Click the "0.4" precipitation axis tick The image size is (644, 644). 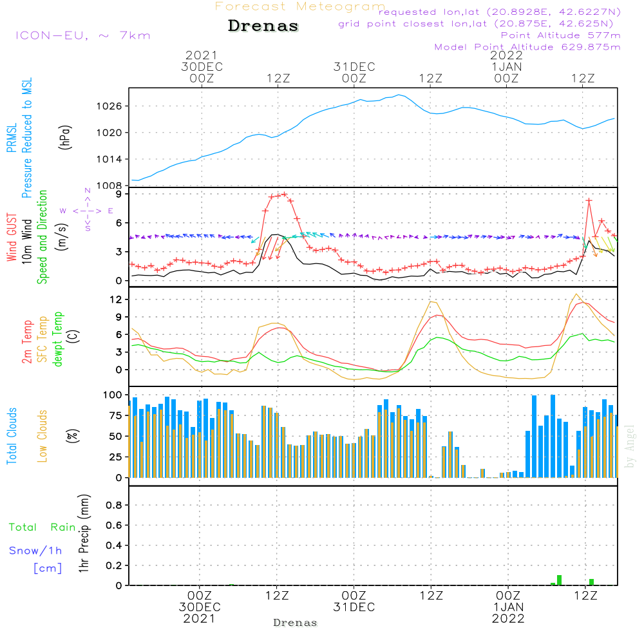tap(114, 545)
